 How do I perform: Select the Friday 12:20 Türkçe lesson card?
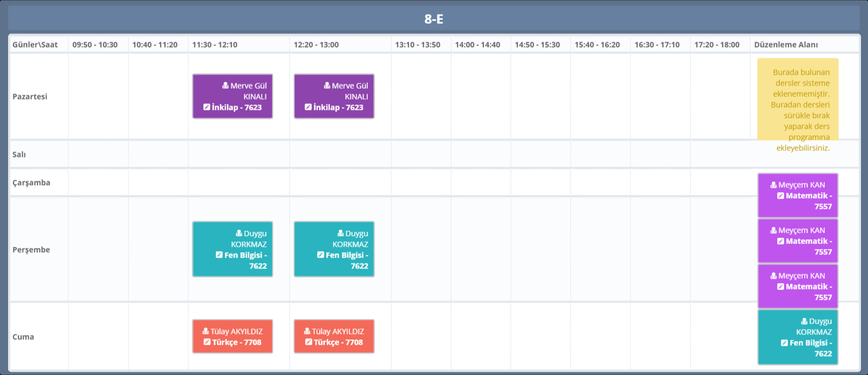[334, 336]
